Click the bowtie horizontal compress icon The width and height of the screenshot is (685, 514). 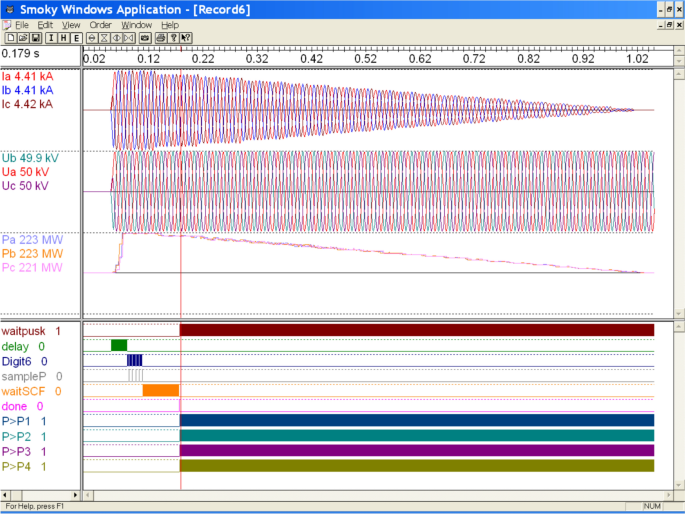click(129, 38)
